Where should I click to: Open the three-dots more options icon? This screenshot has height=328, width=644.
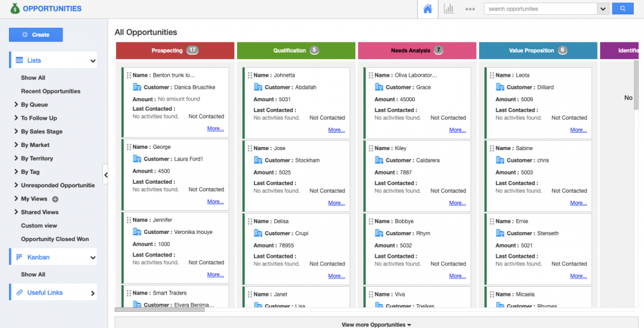tap(470, 9)
